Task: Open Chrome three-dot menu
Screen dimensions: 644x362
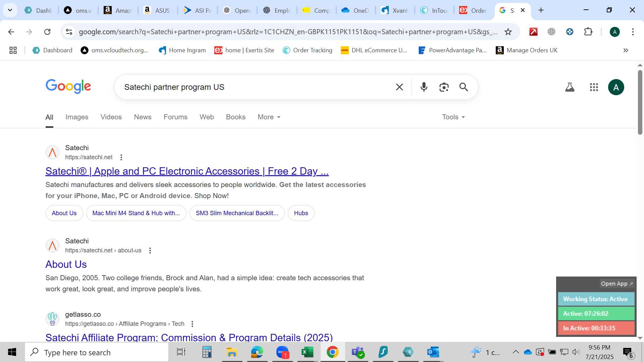Action: [633, 32]
